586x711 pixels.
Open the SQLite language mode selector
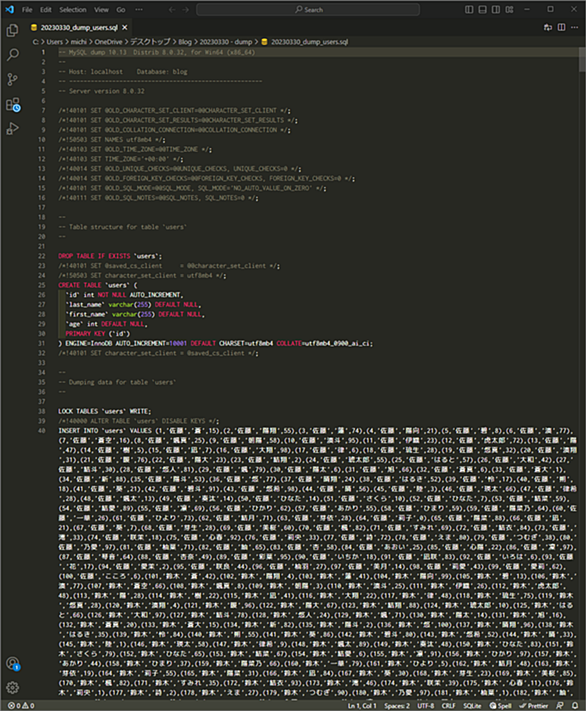[x=472, y=706]
